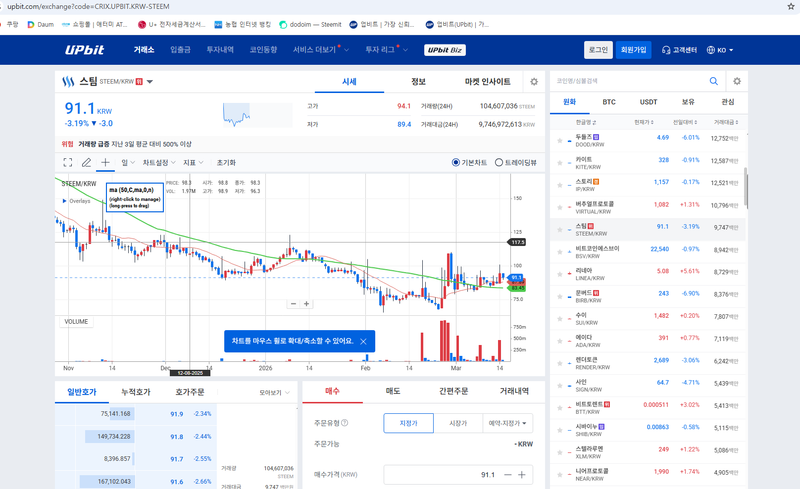Switch to the 매도 sell tab

coord(393,391)
